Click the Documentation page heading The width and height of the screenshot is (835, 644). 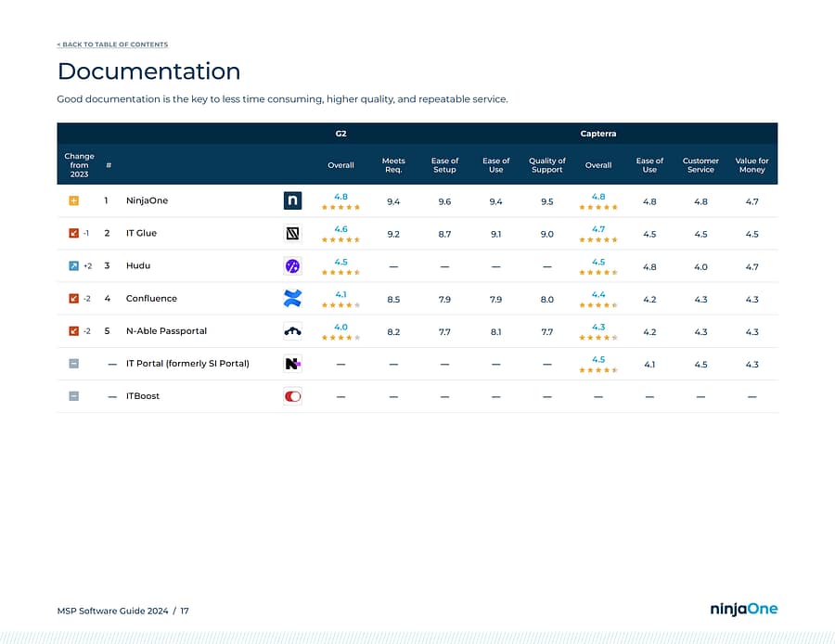148,71
